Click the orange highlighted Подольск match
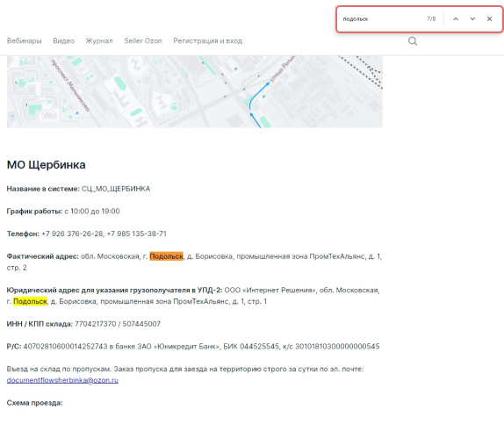The image size is (504, 424). click(x=166, y=256)
